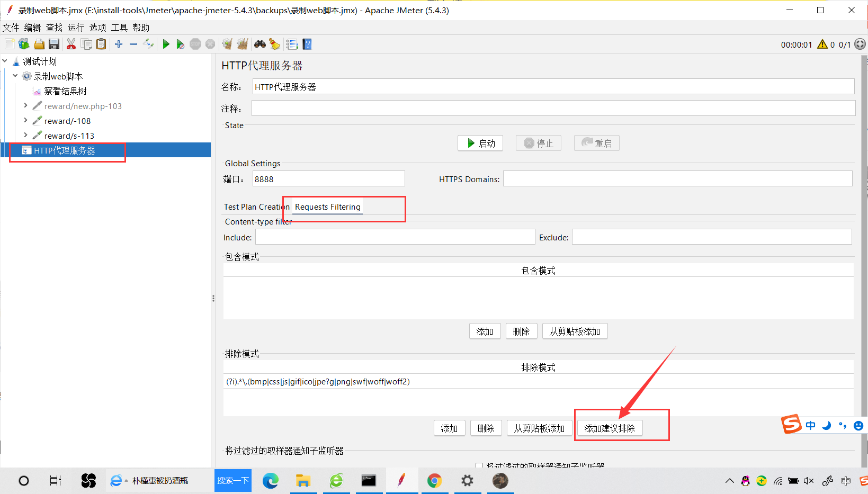
Task: Clear all results with double broom icon
Action: (243, 44)
